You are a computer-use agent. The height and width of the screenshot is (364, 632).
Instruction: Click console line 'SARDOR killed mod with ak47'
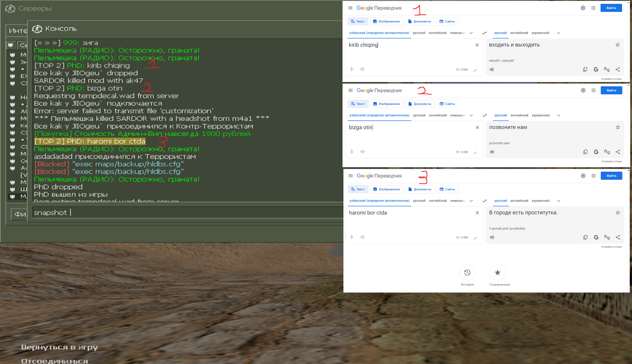point(89,81)
